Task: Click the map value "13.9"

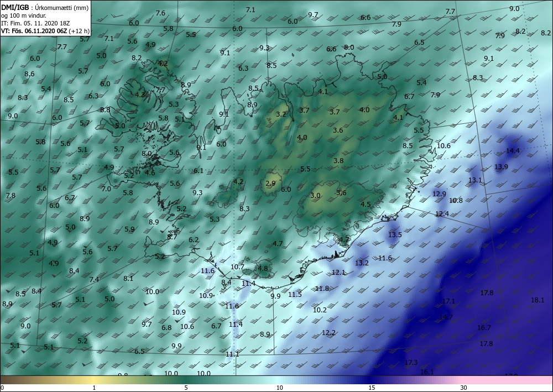Action: pyautogui.click(x=501, y=167)
